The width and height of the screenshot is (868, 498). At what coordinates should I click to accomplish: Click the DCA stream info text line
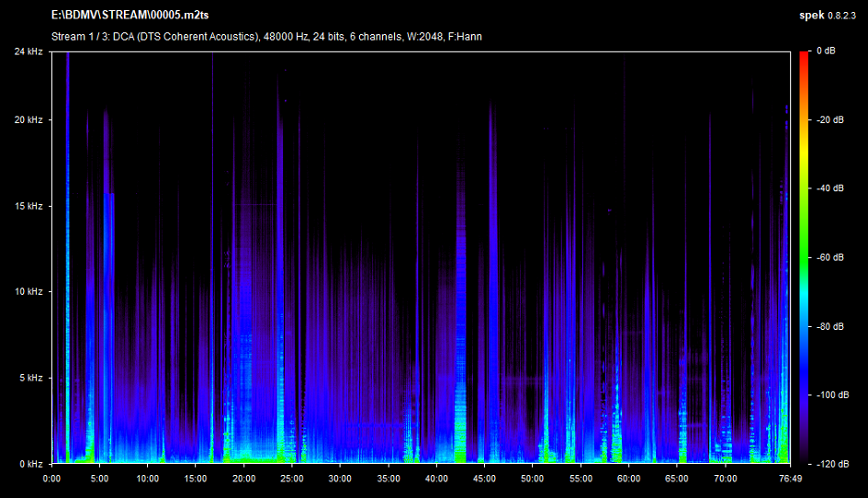tap(266, 37)
